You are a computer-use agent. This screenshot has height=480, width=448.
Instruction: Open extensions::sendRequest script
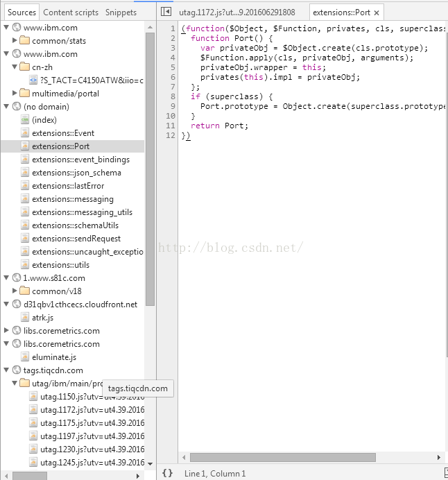point(76,239)
